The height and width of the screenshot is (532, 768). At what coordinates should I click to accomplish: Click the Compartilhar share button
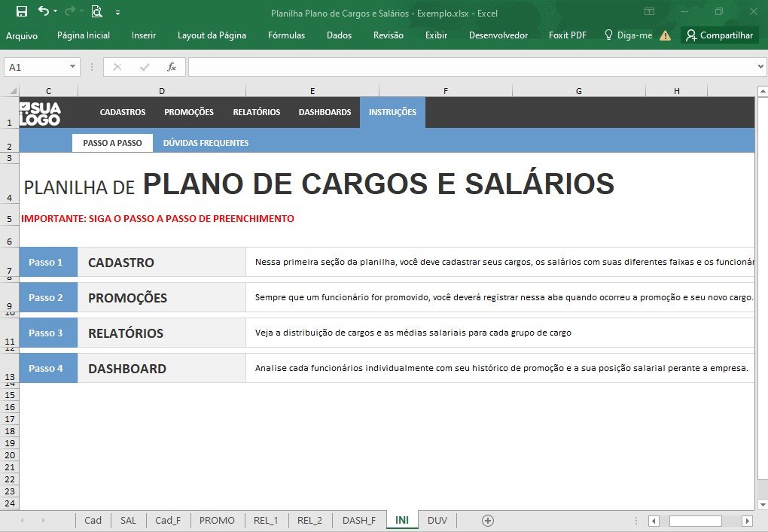[719, 35]
